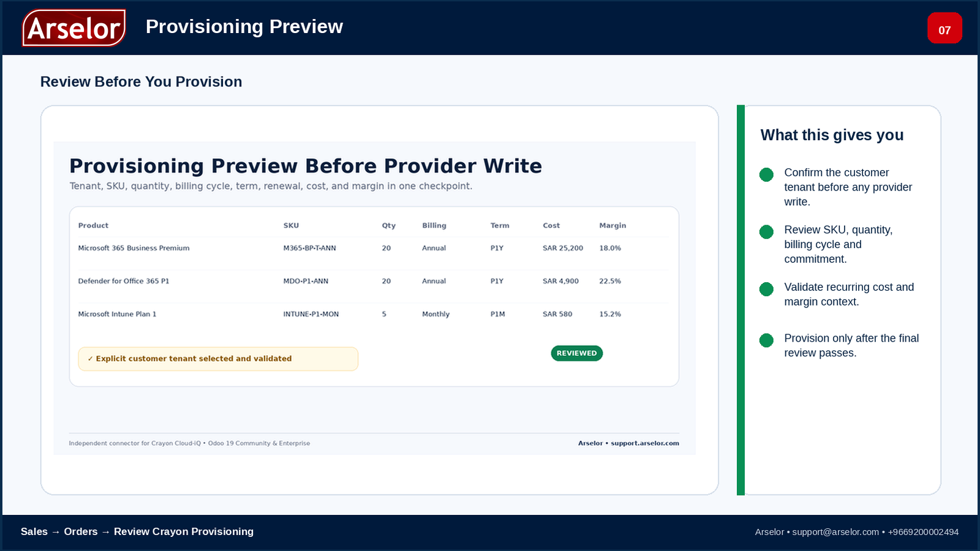
Task: Select the "Confirm the customer tenant" bullet text
Action: point(848,187)
